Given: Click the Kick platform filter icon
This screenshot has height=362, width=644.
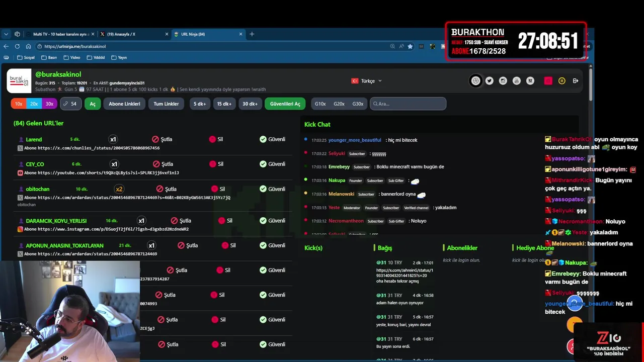Looking at the screenshot, I should pos(530,80).
